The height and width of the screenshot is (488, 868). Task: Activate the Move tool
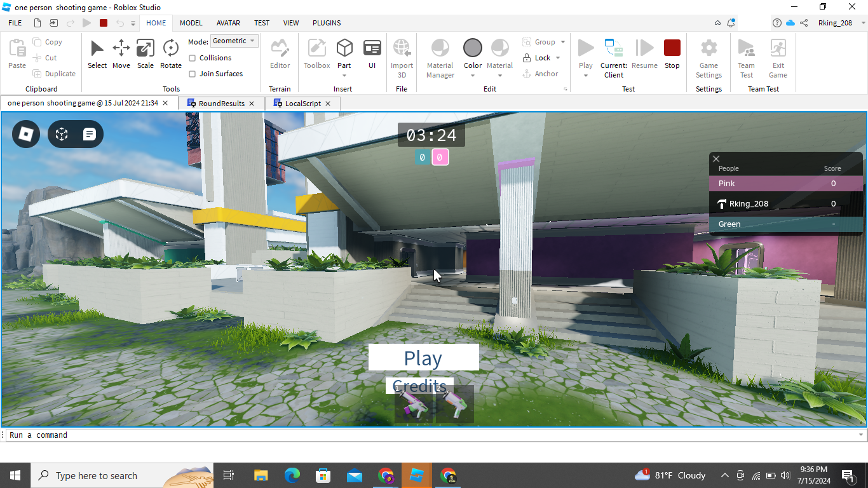click(121, 54)
